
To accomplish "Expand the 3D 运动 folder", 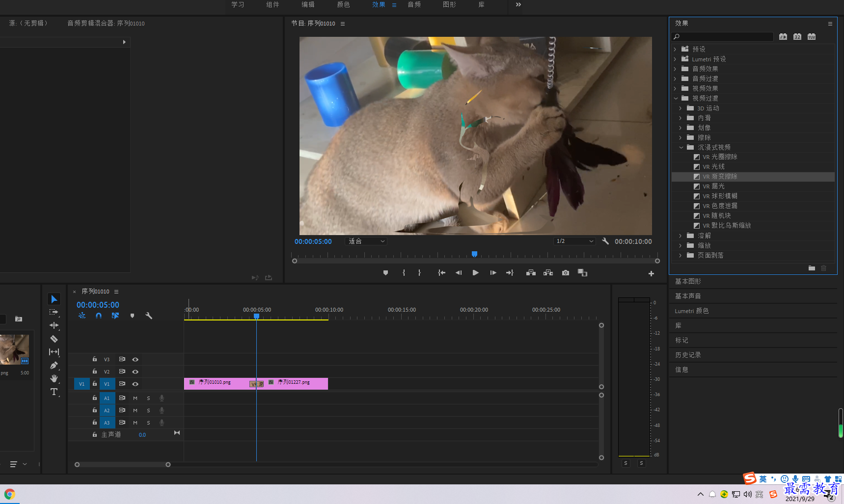I will click(681, 108).
